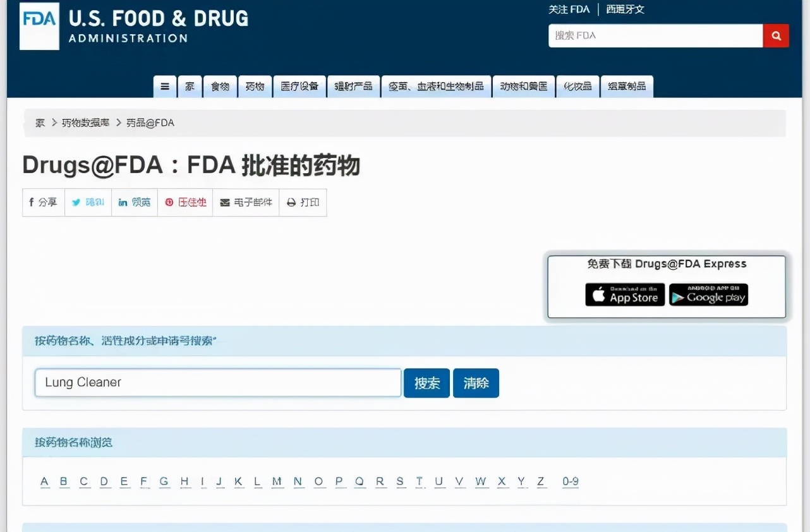The height and width of the screenshot is (532, 810).
Task: Click the 搜索 search button
Action: 426,383
